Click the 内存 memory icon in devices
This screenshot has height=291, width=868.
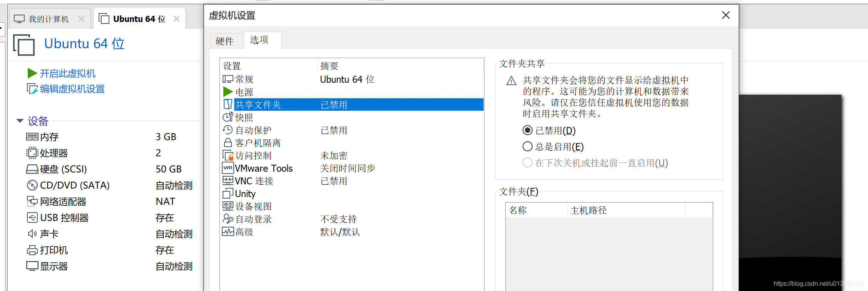32,137
